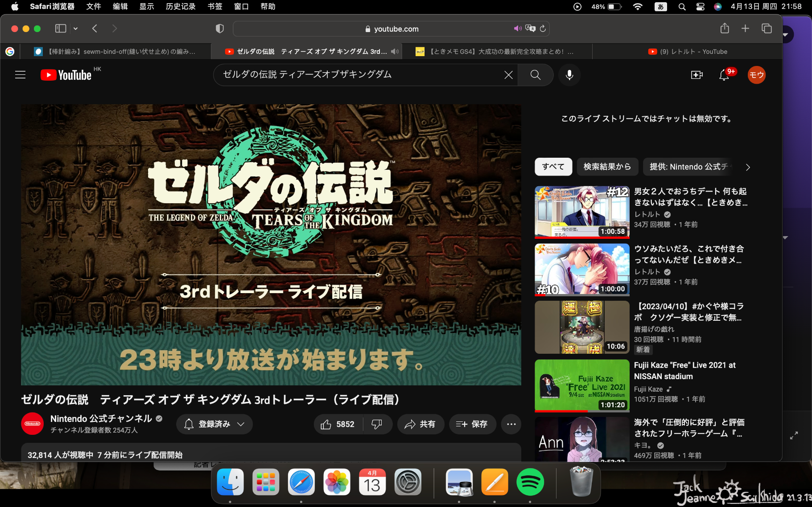Switch to the レトルト - YouTube tab
Viewport: 812px width, 507px height.
point(687,52)
